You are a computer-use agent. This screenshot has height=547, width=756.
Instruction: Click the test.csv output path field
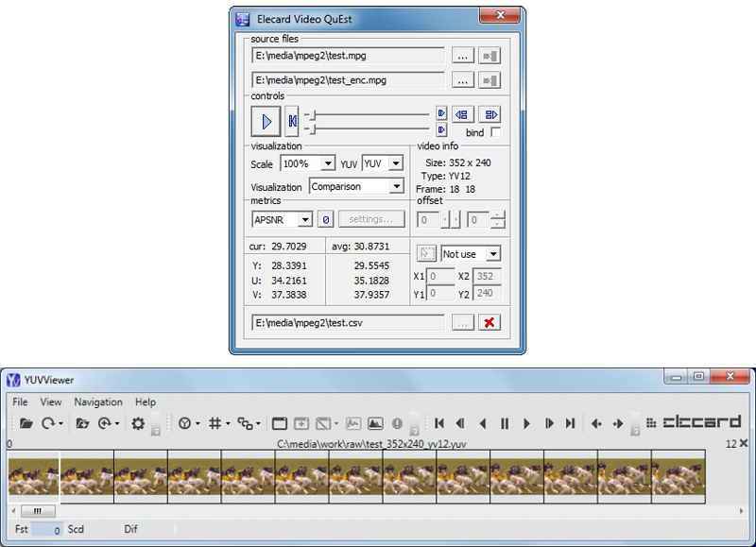coord(348,323)
